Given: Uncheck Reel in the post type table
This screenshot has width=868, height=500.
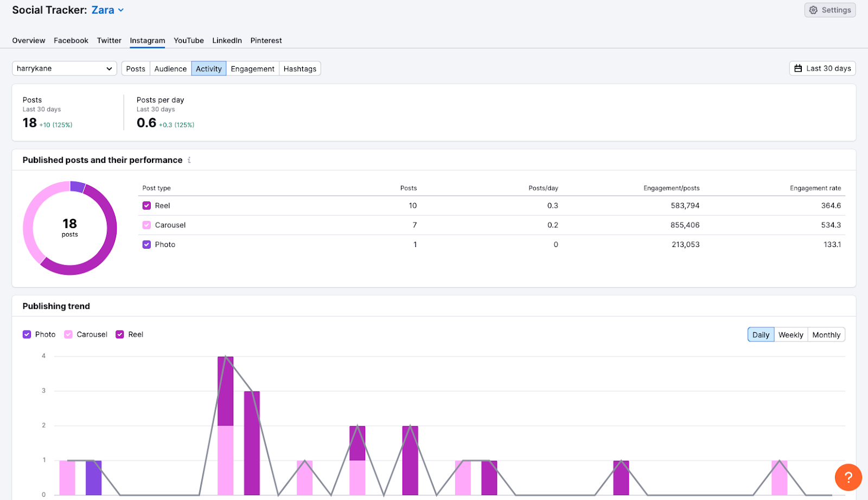Looking at the screenshot, I should click(146, 206).
